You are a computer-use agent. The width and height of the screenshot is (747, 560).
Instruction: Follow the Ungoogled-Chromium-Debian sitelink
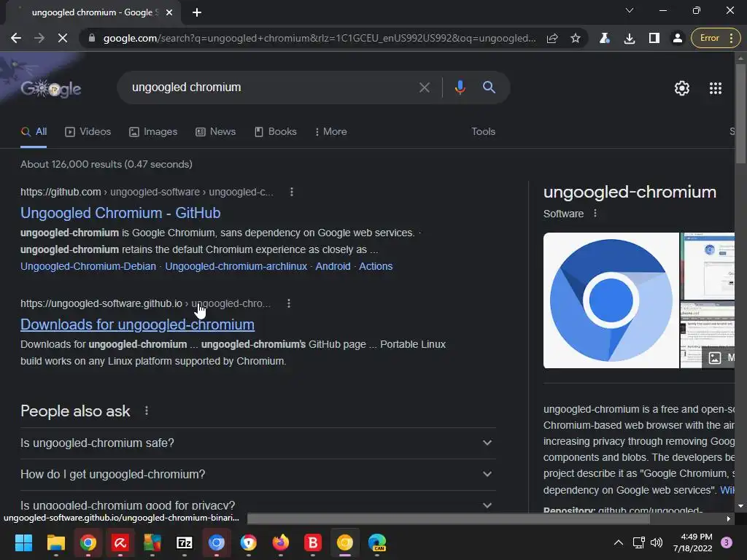[x=88, y=266]
